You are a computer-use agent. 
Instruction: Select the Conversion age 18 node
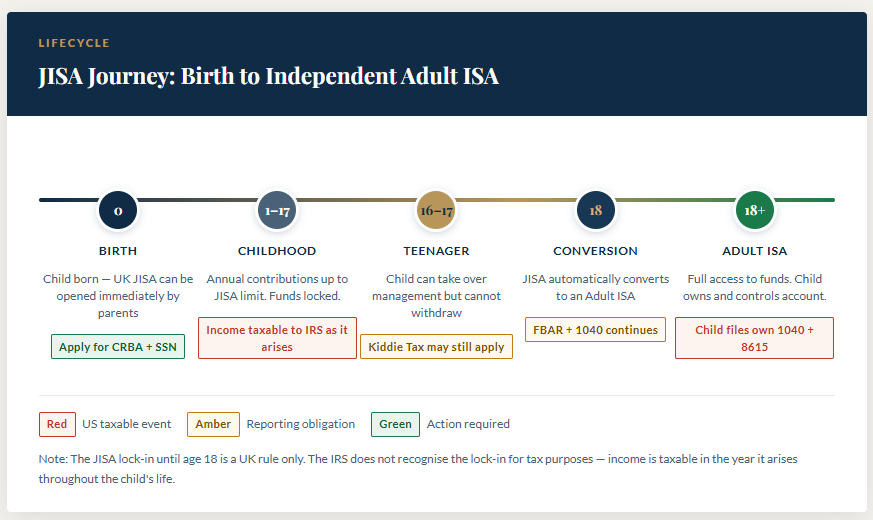[595, 211]
